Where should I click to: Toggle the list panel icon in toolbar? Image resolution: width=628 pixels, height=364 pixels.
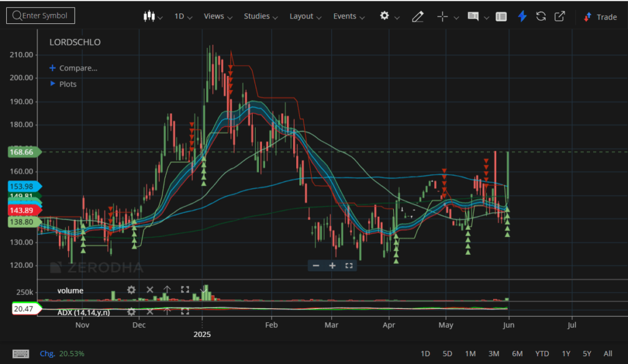(x=501, y=17)
